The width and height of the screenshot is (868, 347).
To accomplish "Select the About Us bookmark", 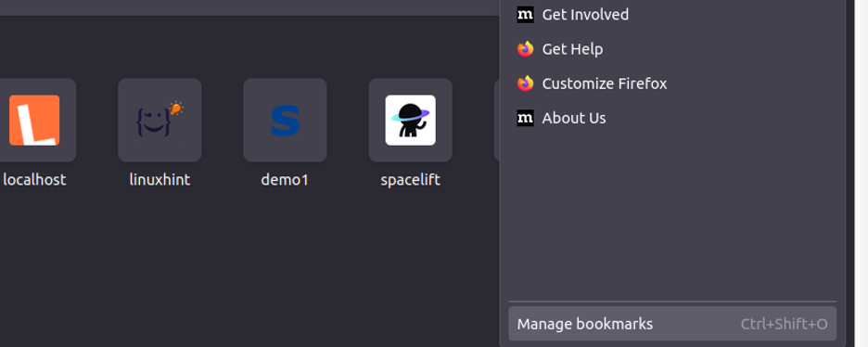I will point(672,118).
